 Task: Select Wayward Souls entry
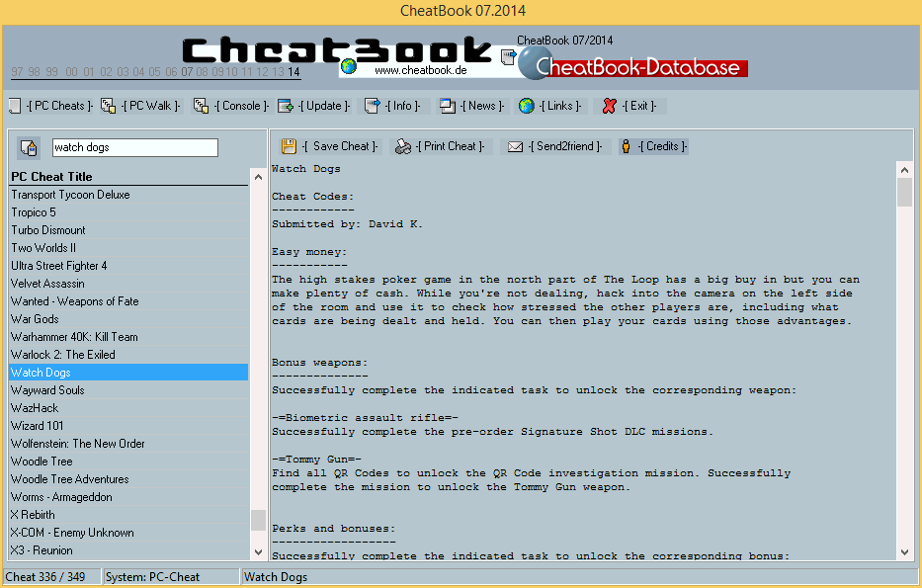pyautogui.click(x=129, y=389)
